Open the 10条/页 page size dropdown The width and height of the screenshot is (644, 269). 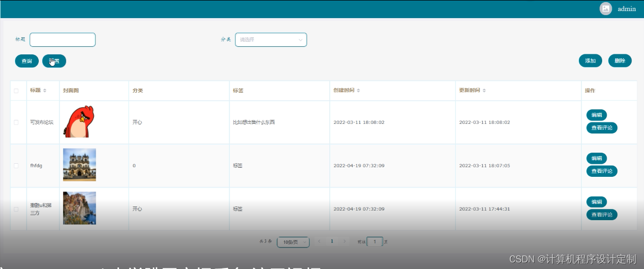click(x=293, y=242)
